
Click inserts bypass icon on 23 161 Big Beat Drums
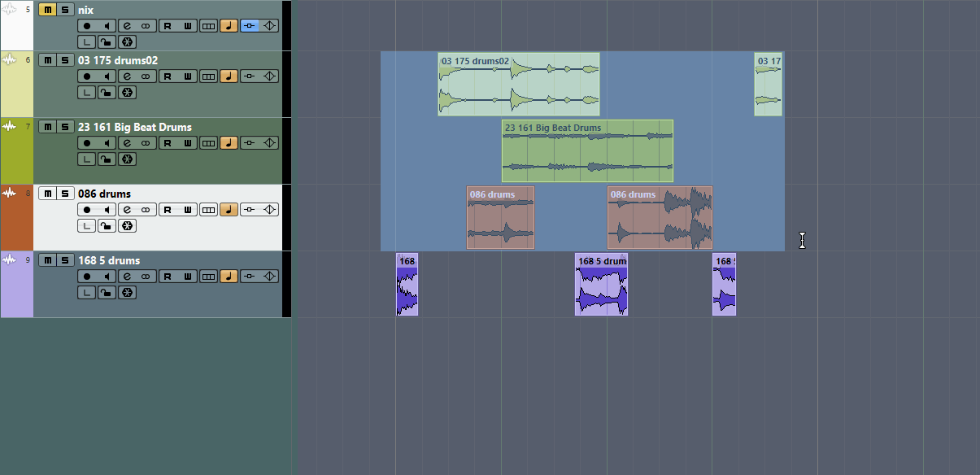click(x=250, y=143)
